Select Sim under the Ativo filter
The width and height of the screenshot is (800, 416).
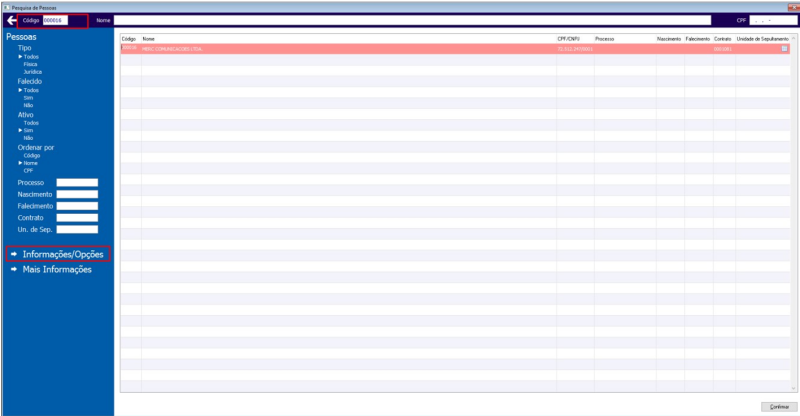[x=28, y=130]
